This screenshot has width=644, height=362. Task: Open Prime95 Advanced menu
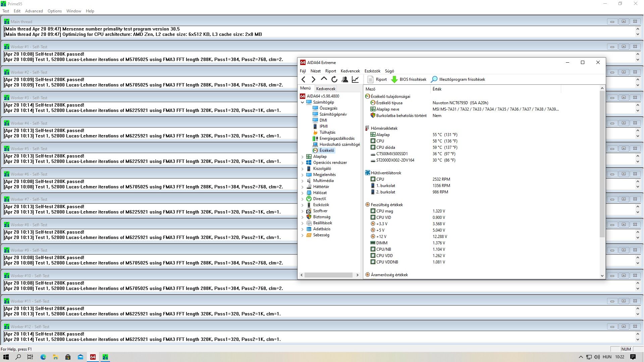point(34,11)
